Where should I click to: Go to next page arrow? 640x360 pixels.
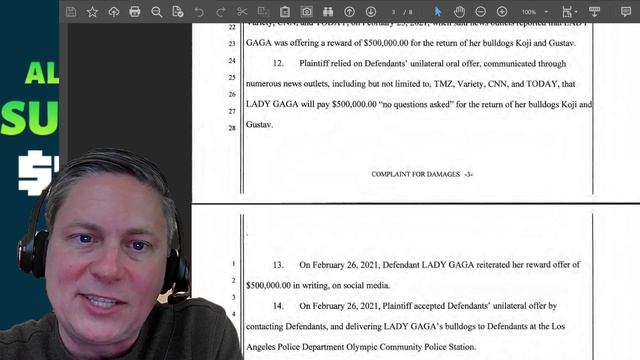click(x=371, y=12)
